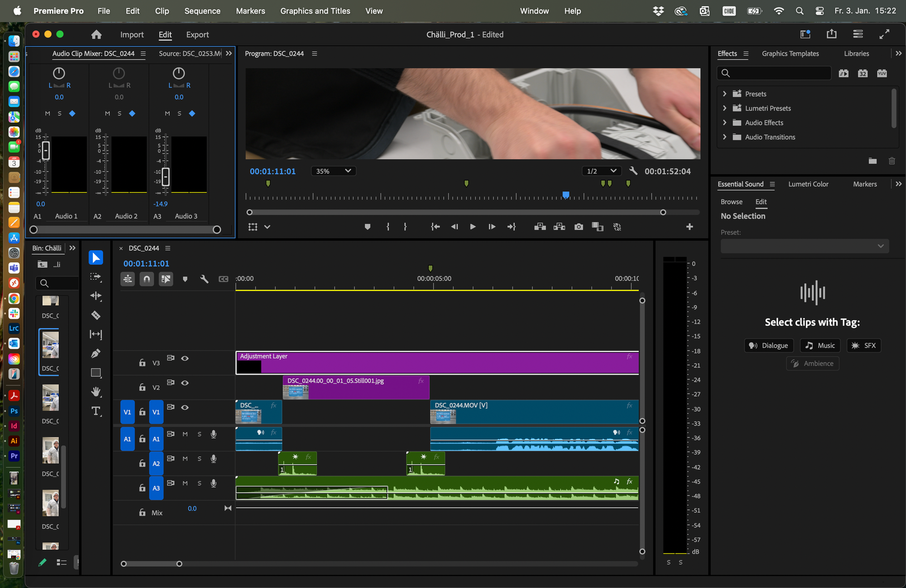The width and height of the screenshot is (906, 588).
Task: Switch to the Libraries tab
Action: coord(856,54)
